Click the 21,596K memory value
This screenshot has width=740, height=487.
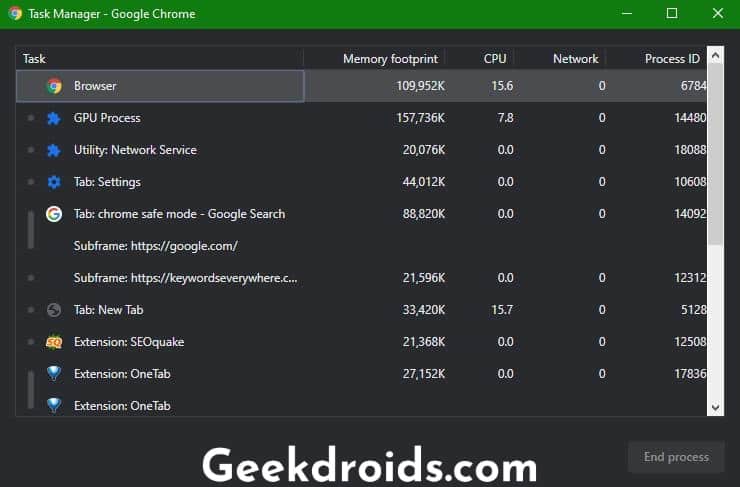[x=424, y=278]
